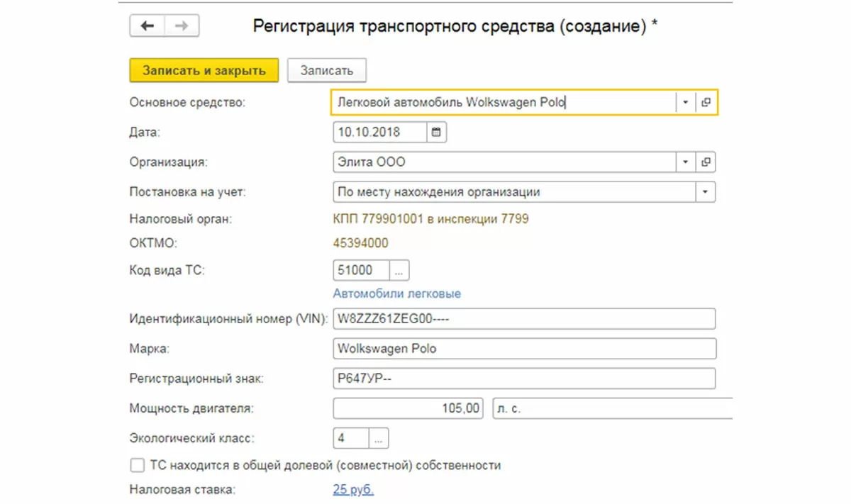Viewport: 851px width, 504px height.
Task: Click ellipsis button next to Экологический класс
Action: click(x=379, y=438)
